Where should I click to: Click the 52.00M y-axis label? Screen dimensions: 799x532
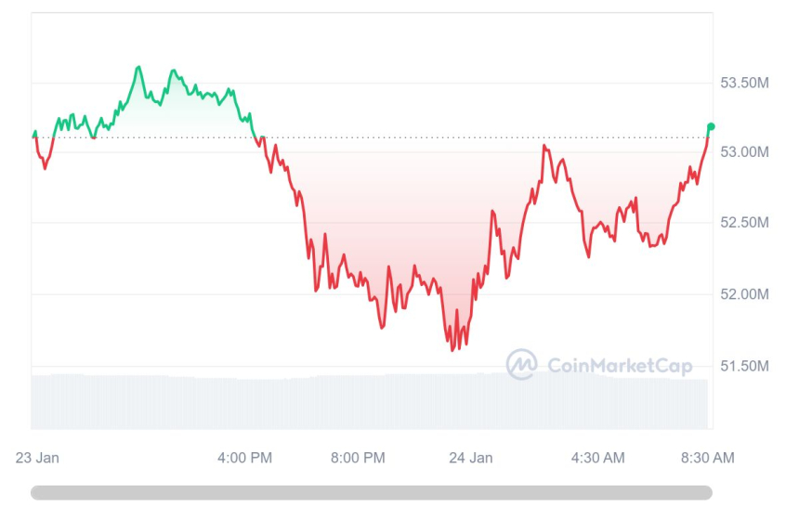745,294
